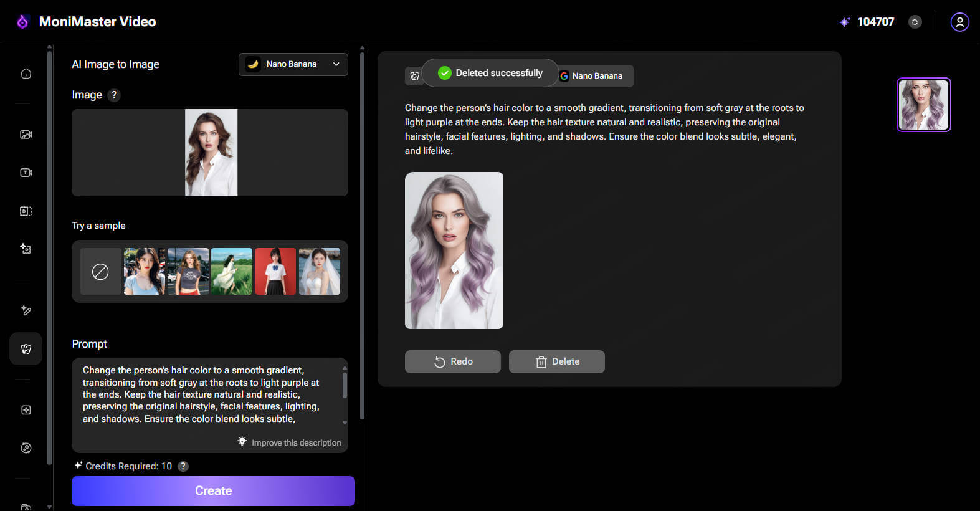Click the MoniMaster Video title text
Viewport: 980px width, 511px height.
pos(98,22)
